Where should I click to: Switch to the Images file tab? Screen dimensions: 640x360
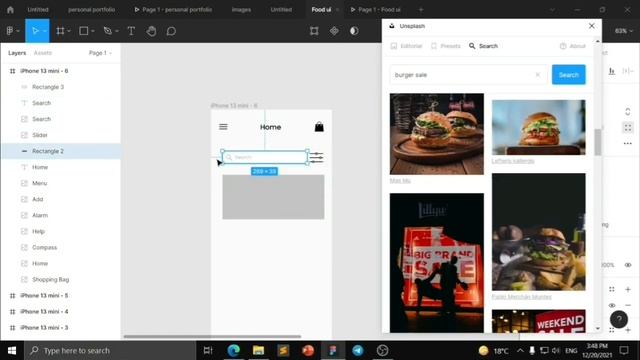241,9
